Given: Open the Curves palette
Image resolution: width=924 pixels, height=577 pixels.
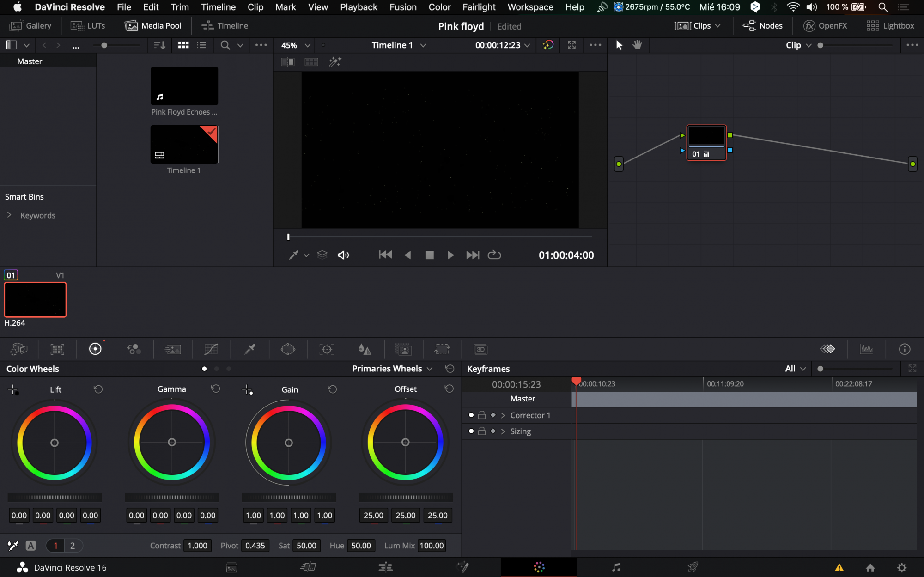Looking at the screenshot, I should [x=211, y=349].
